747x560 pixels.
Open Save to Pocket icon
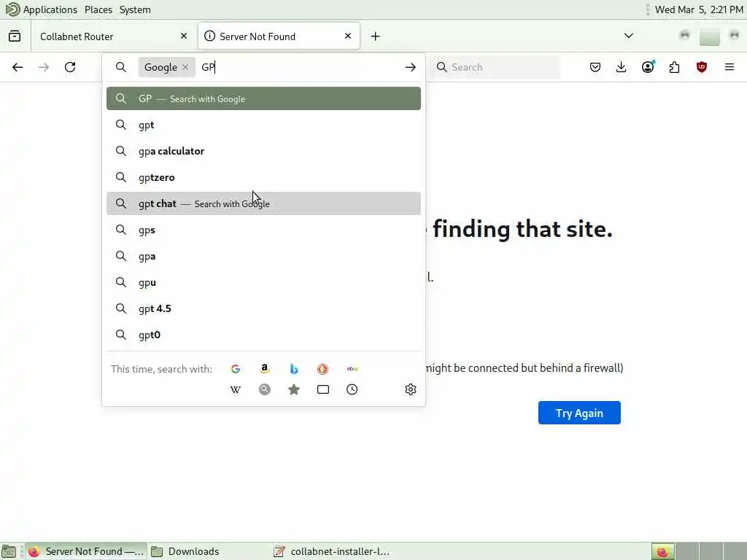[x=595, y=67]
